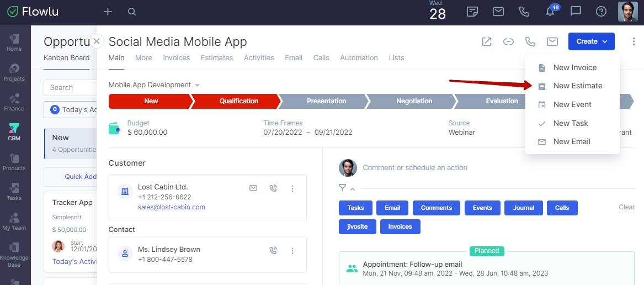The image size is (644, 285).
Task: Toggle the Tasks timeline filter
Action: point(356,208)
